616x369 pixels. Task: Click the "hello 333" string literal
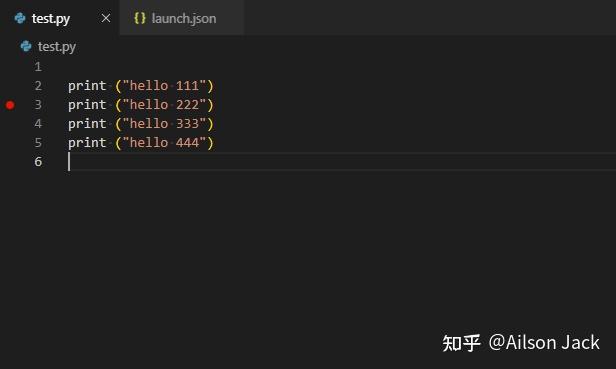165,124
